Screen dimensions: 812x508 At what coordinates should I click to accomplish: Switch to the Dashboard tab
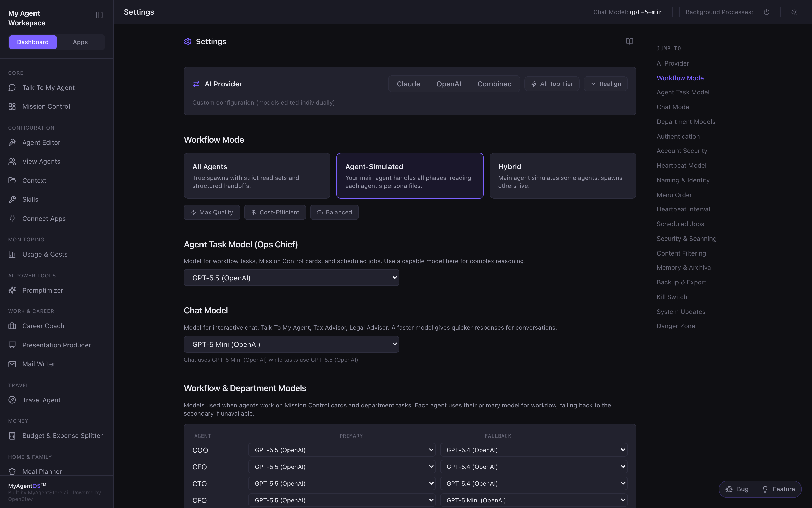(33, 42)
